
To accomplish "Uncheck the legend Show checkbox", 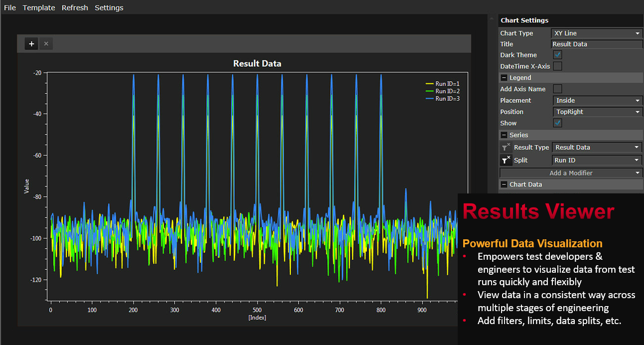I will point(558,123).
